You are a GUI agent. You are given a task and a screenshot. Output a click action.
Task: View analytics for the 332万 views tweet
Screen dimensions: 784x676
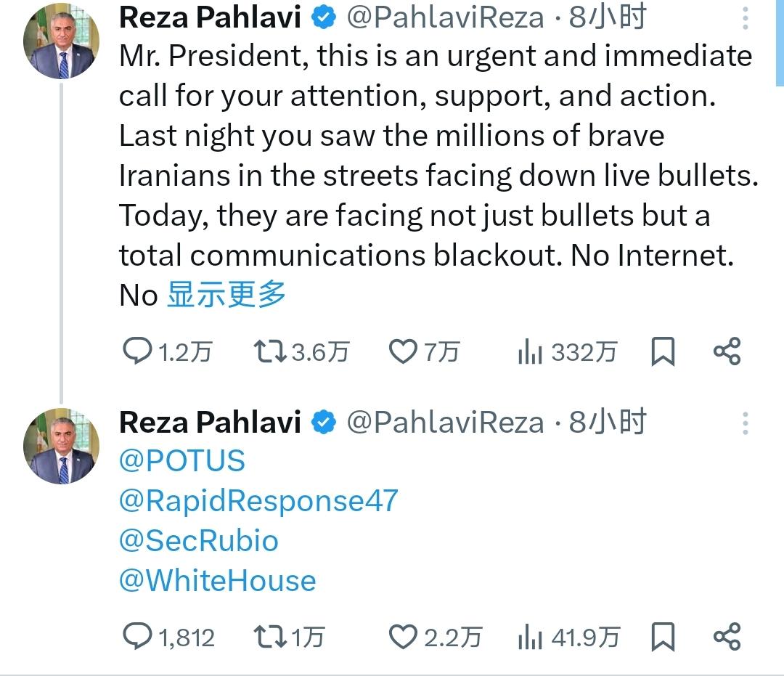click(x=530, y=352)
